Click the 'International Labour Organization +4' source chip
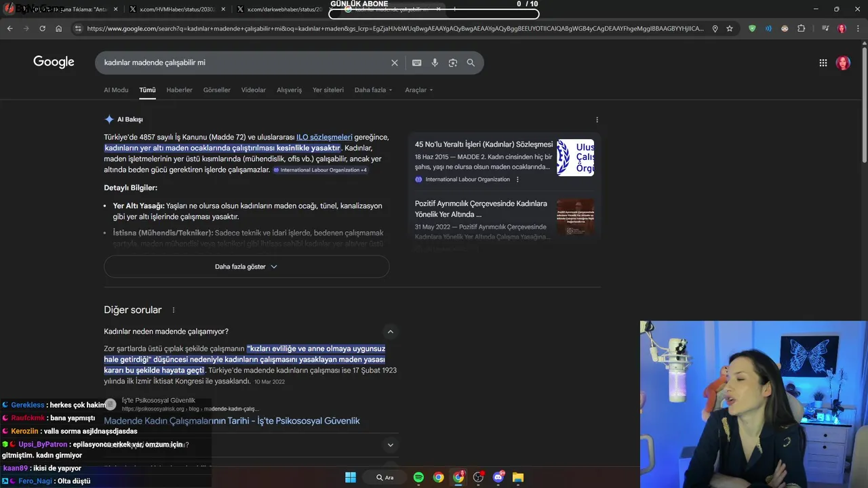This screenshot has width=868, height=488. pyautogui.click(x=320, y=170)
